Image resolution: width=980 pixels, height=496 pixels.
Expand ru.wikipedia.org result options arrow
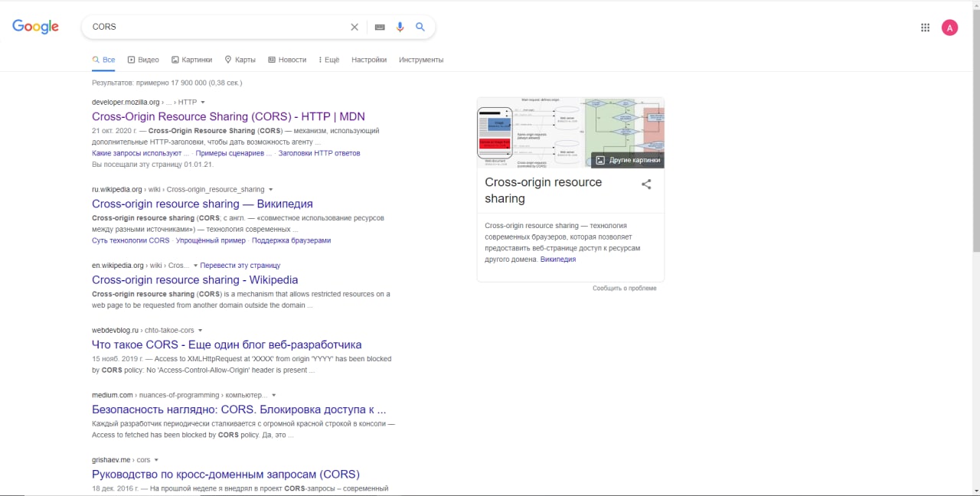click(x=270, y=190)
